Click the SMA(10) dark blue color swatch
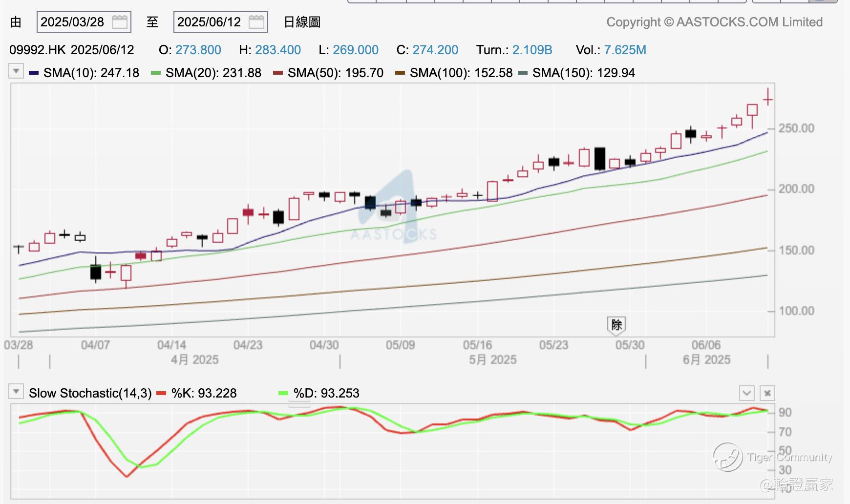850x504 pixels. point(34,73)
